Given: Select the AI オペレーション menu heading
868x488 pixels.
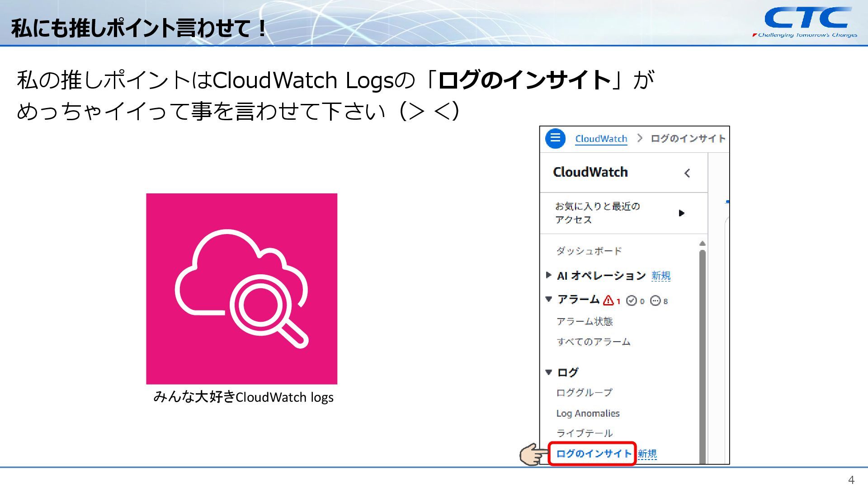Looking at the screenshot, I should click(x=601, y=276).
